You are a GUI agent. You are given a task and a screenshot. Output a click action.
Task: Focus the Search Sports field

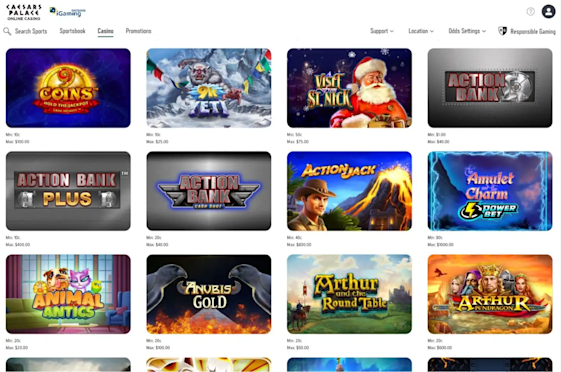(x=31, y=31)
